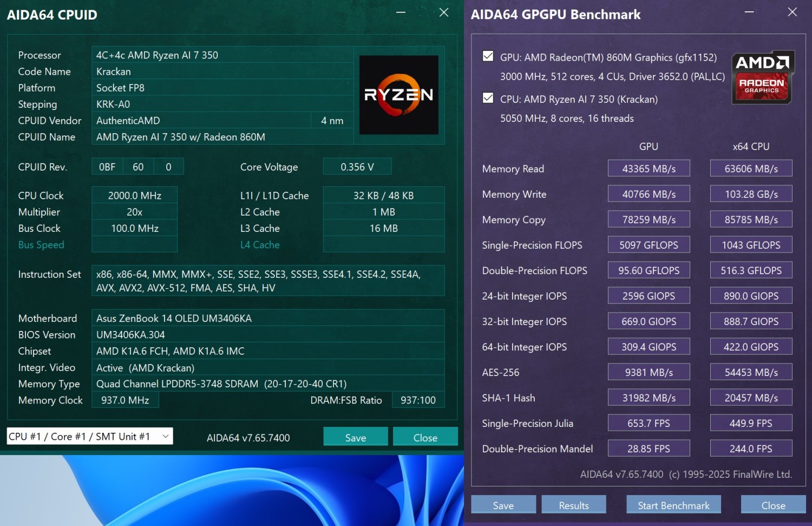Screen dimensions: 812x526
Task: Open Results in GPGPU Benchmark window
Action: pos(574,505)
